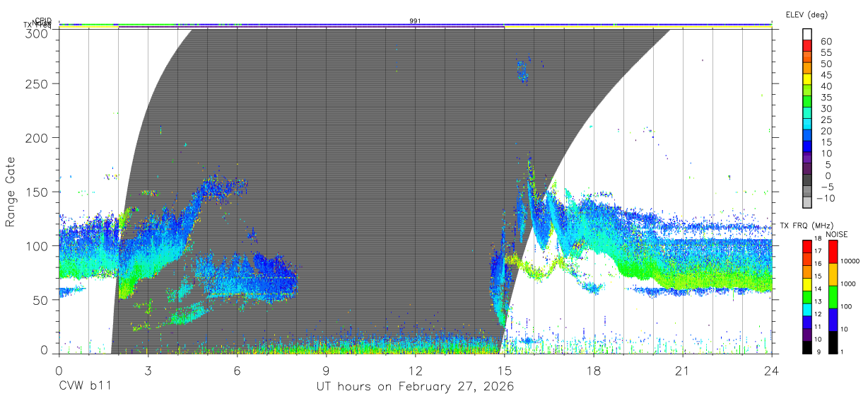This screenshot has height=401, width=868.
Task: Click the NOISE legend title
Action: pos(837,233)
